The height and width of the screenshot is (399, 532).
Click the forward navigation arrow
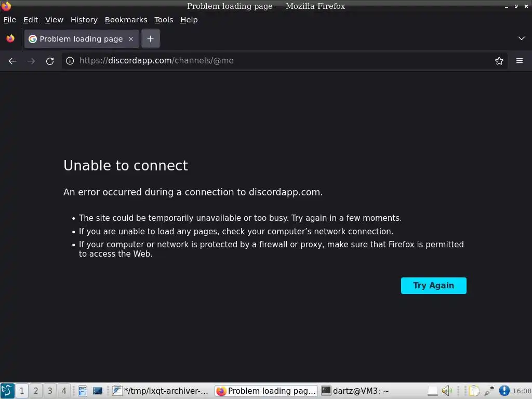(x=31, y=61)
